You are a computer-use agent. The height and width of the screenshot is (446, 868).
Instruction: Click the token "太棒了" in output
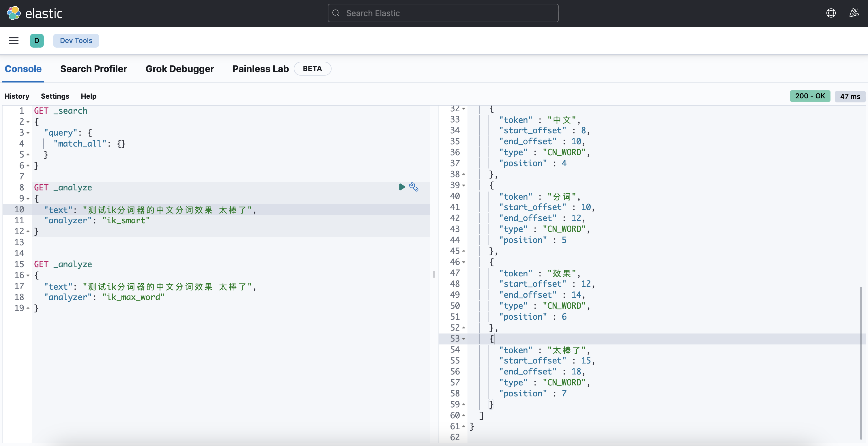point(567,350)
